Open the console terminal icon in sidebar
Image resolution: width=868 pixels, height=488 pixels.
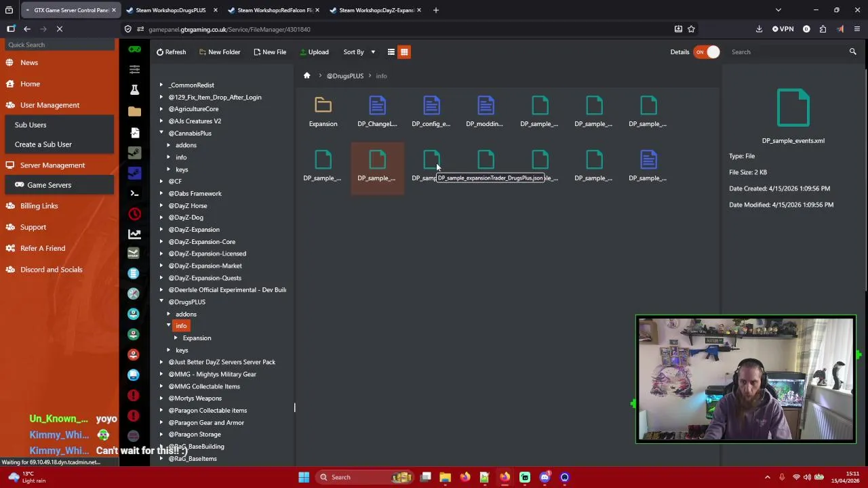(x=134, y=194)
